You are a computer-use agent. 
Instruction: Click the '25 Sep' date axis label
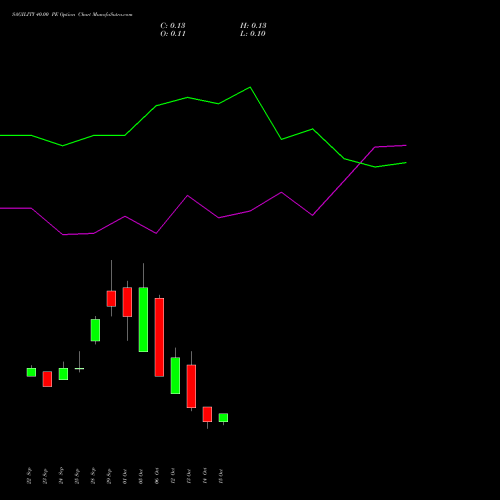click(x=77, y=476)
